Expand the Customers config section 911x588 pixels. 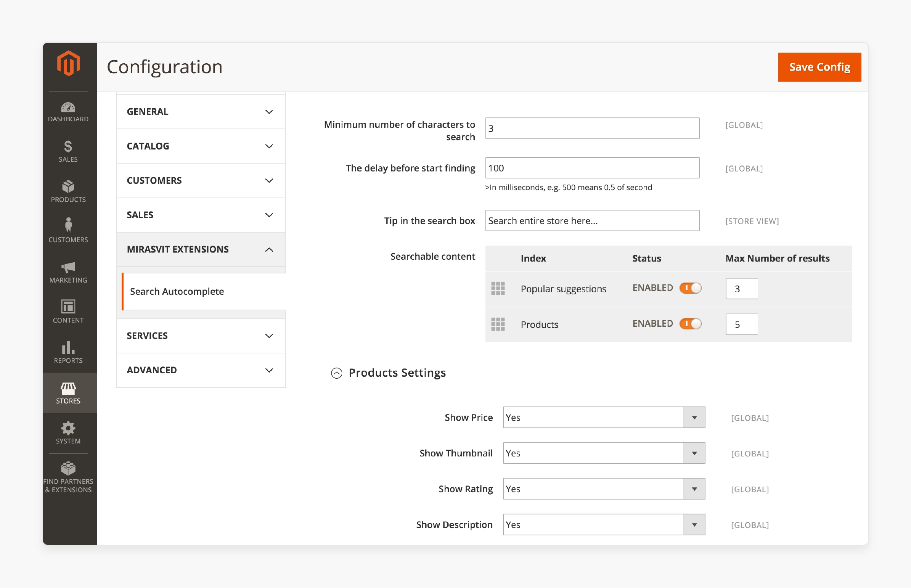pyautogui.click(x=201, y=181)
